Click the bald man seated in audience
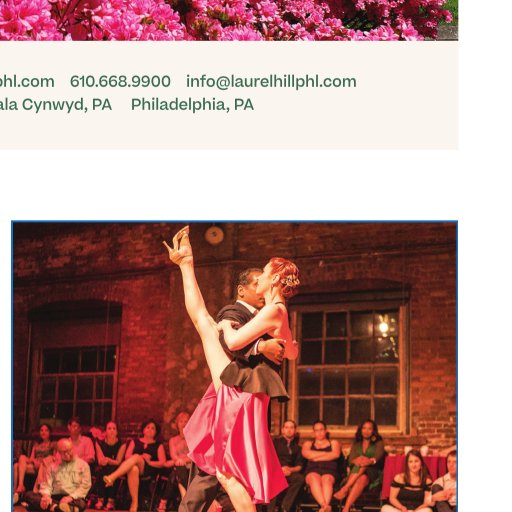Viewport: 512px width, 512px height. 66,475
